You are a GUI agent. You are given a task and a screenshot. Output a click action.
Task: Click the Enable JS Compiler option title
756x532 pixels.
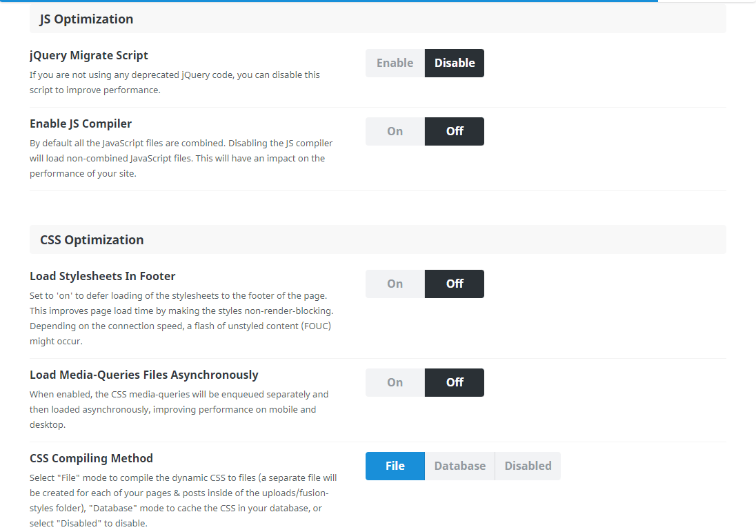pyautogui.click(x=81, y=124)
